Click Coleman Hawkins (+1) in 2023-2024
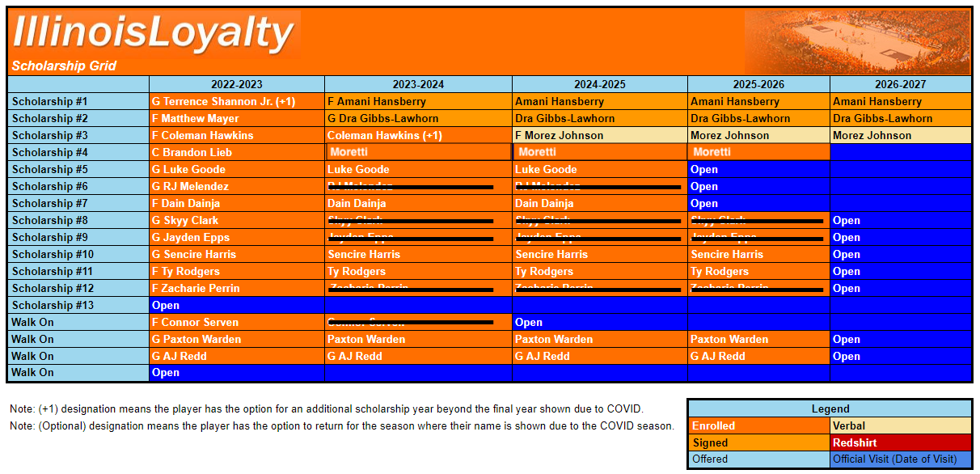 pos(417,136)
